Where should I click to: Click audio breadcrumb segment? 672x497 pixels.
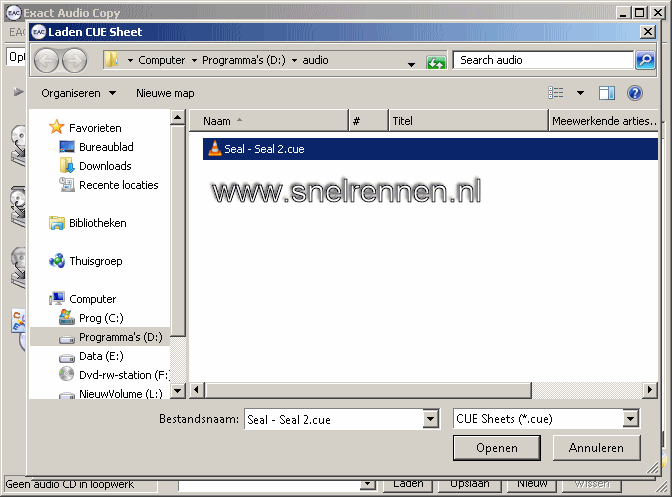[x=315, y=60]
